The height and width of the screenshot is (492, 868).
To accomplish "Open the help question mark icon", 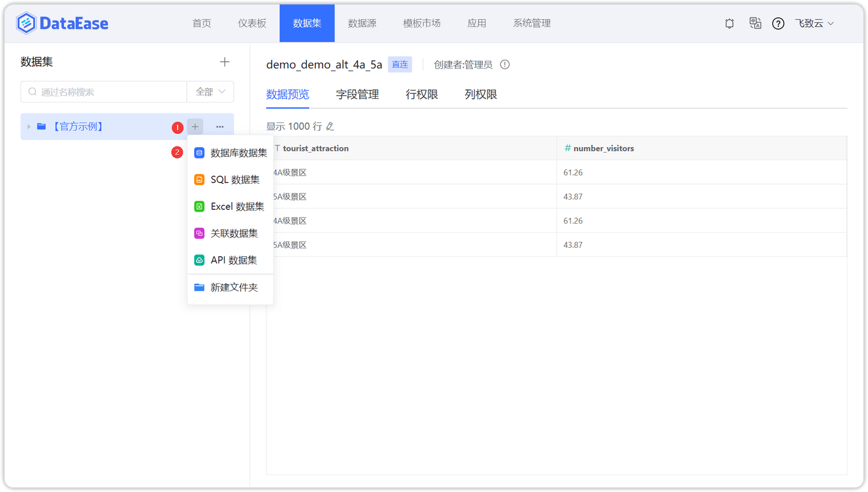I will pyautogui.click(x=778, y=24).
